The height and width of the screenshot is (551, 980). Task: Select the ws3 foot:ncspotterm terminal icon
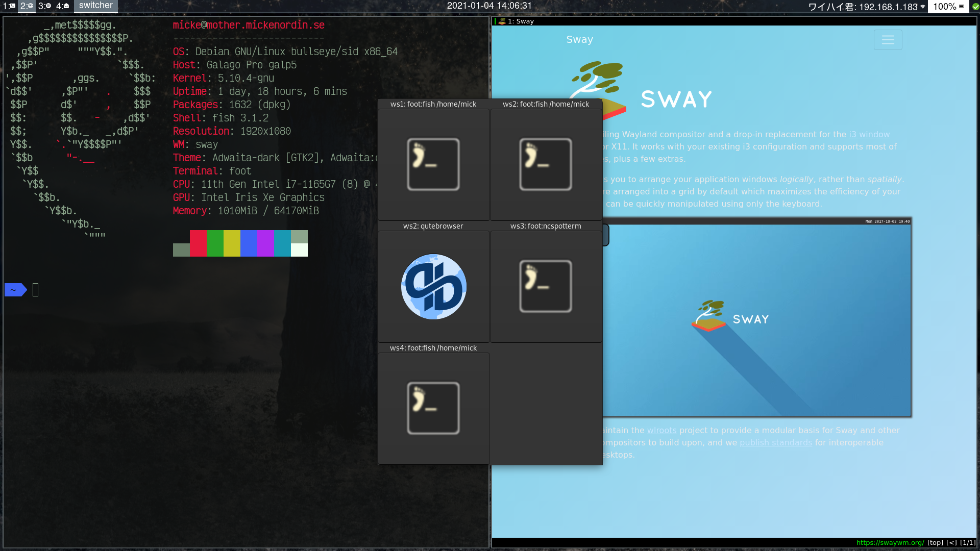click(x=546, y=286)
